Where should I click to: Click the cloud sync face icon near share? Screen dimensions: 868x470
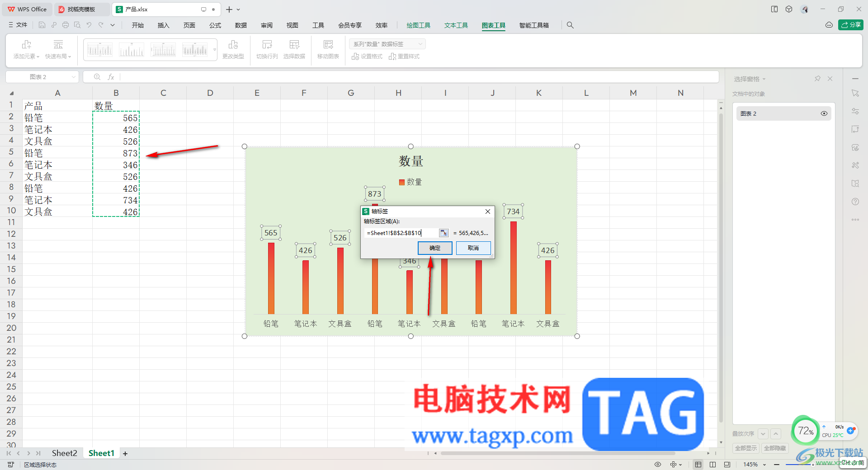[829, 25]
